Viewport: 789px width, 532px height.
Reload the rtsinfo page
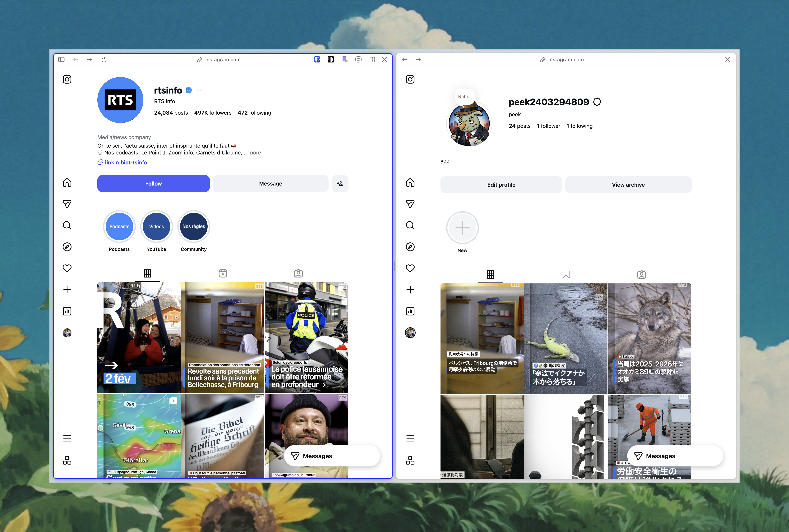pos(104,60)
